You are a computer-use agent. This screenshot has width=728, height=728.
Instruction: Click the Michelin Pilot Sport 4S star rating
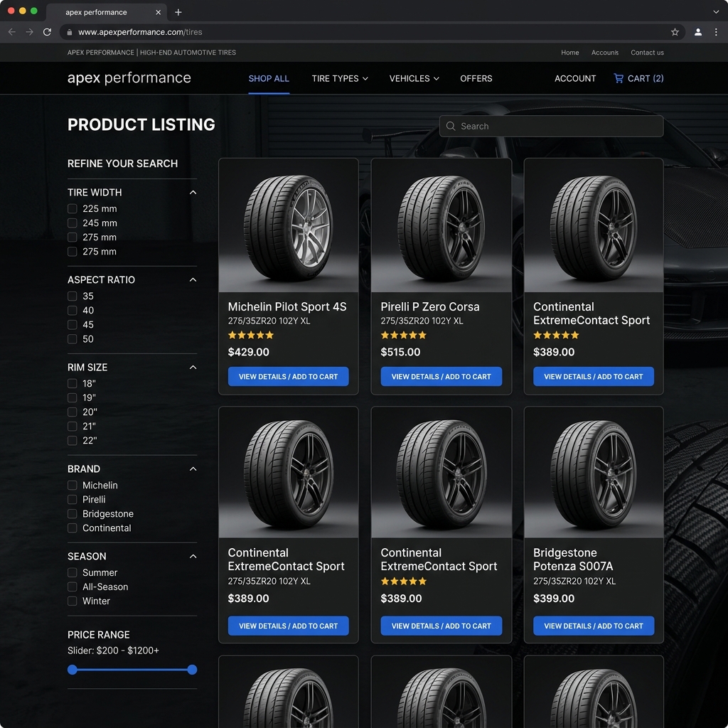coord(251,335)
